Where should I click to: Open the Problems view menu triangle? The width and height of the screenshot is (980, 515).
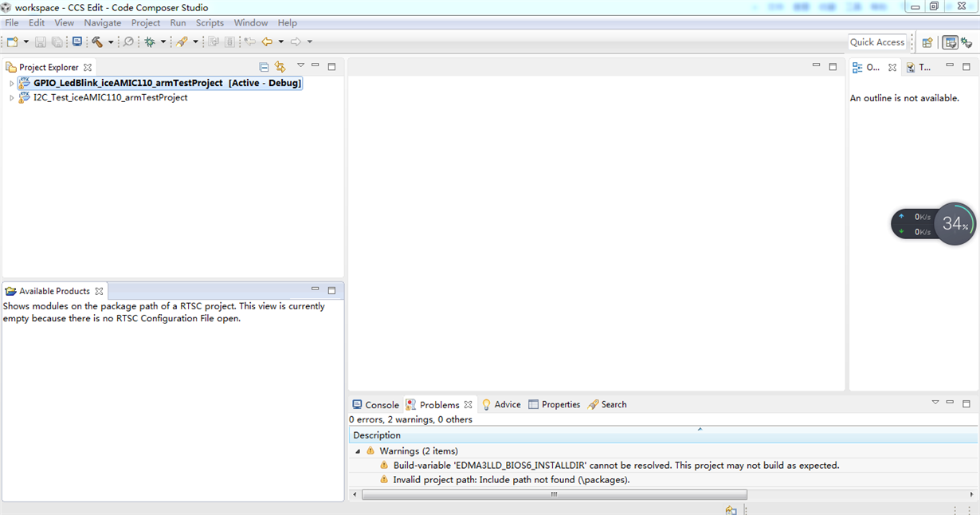[x=935, y=403]
